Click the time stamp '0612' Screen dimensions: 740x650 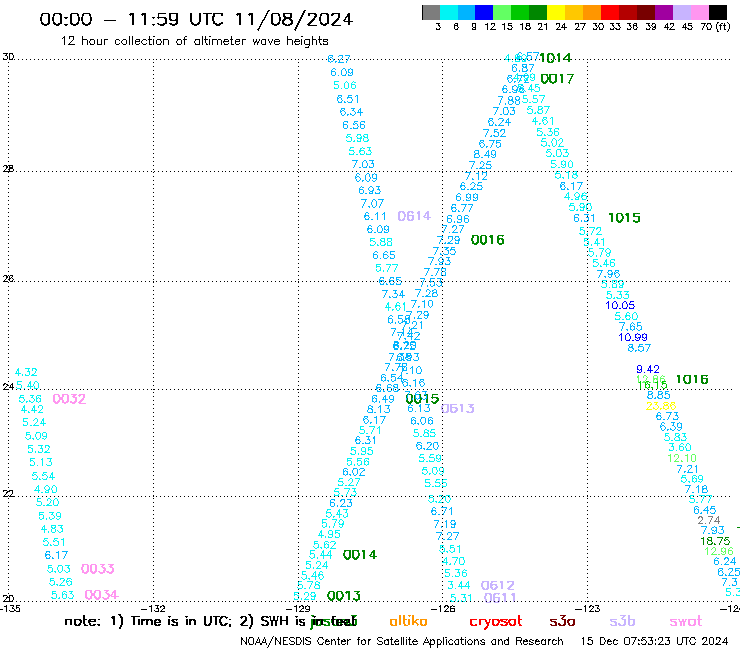coord(497,586)
